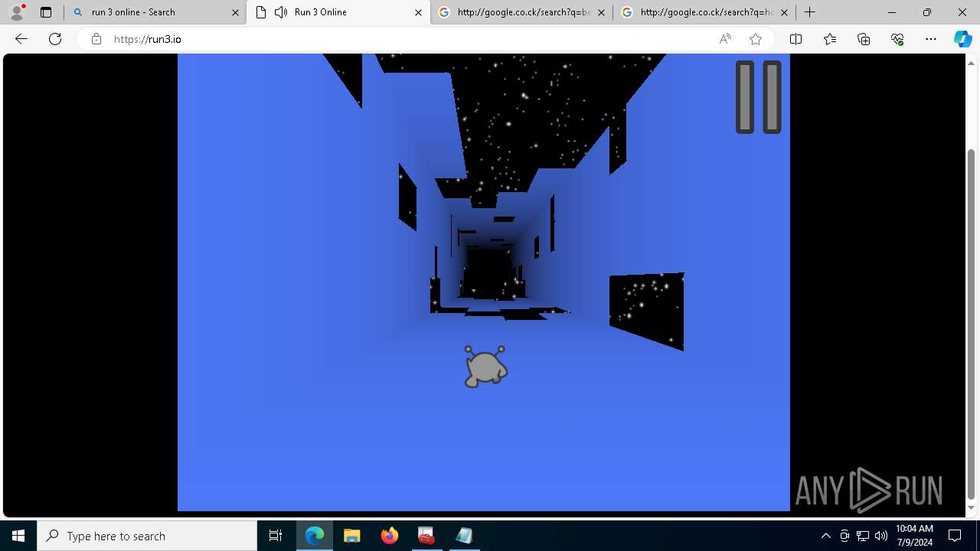This screenshot has height=551, width=980.
Task: Open the tab actions menu
Action: 46,12
